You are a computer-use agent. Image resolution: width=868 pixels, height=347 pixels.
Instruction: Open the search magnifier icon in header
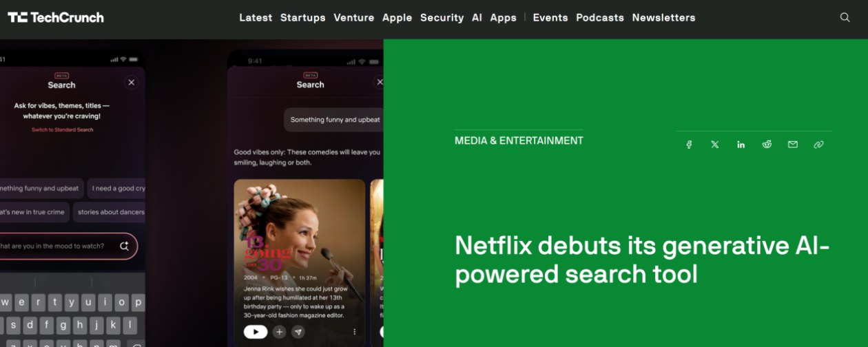(845, 18)
